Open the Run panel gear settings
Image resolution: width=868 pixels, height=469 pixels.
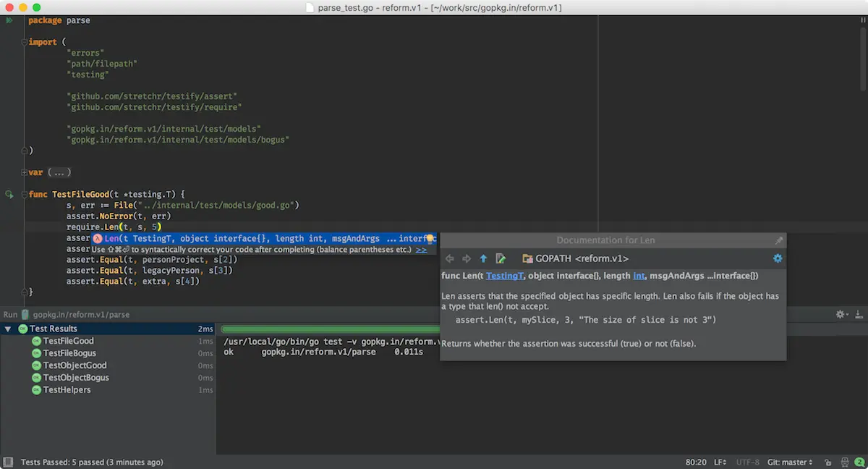coord(841,314)
